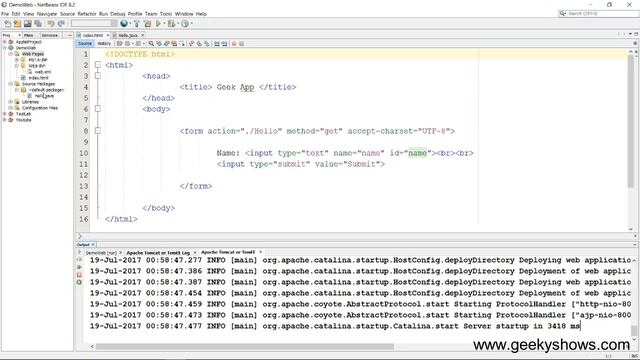
Task: Open the Window menu
Action: (184, 14)
